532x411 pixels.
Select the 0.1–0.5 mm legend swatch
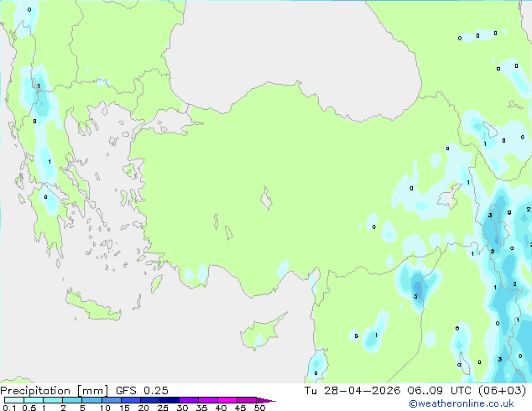tap(14, 400)
